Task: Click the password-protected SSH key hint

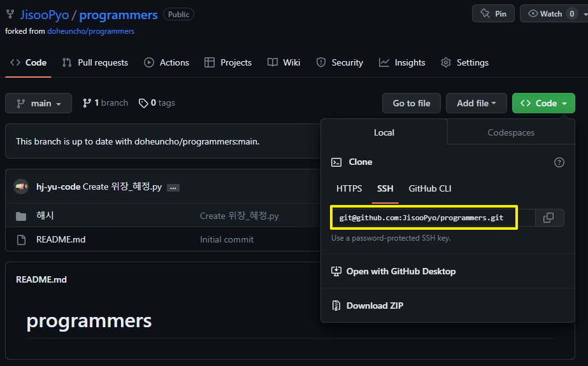Action: [x=391, y=238]
